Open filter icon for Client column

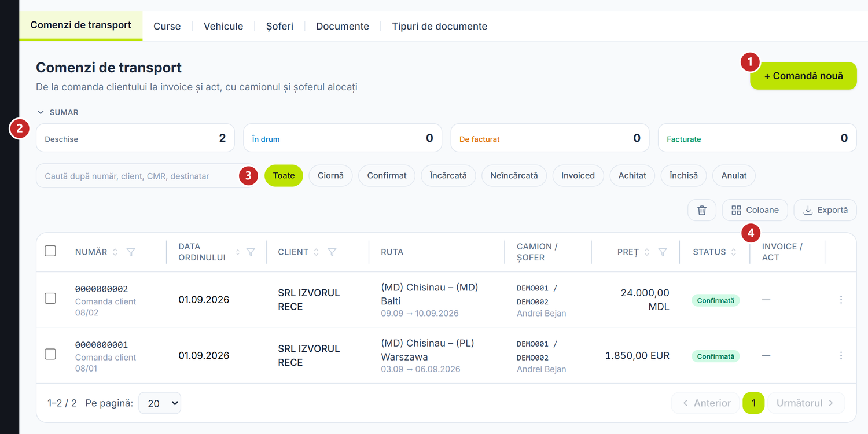332,252
